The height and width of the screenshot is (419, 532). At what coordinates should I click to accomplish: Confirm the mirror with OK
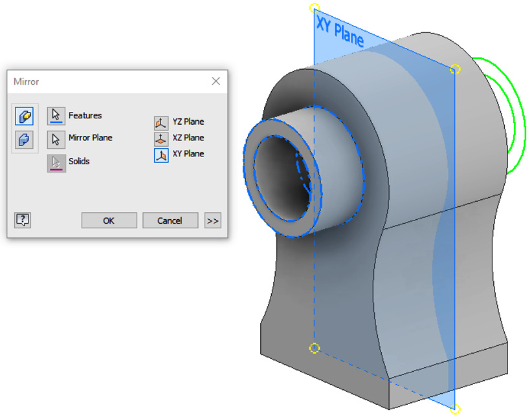pyautogui.click(x=109, y=220)
